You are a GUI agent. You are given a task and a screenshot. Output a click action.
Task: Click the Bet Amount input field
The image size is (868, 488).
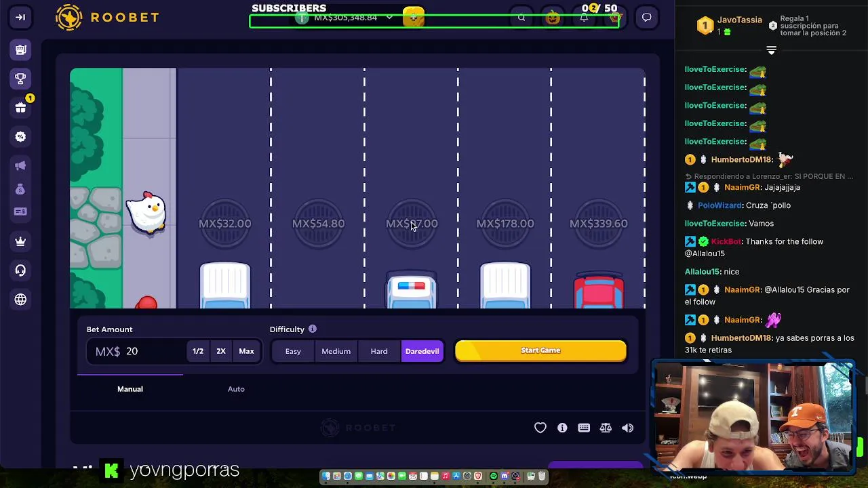coord(138,351)
